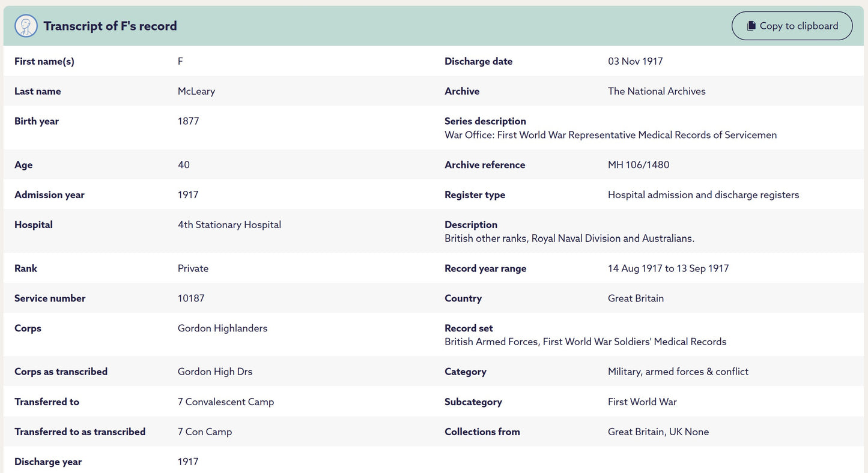Click the last name value McLeary
The image size is (868, 473).
click(196, 91)
